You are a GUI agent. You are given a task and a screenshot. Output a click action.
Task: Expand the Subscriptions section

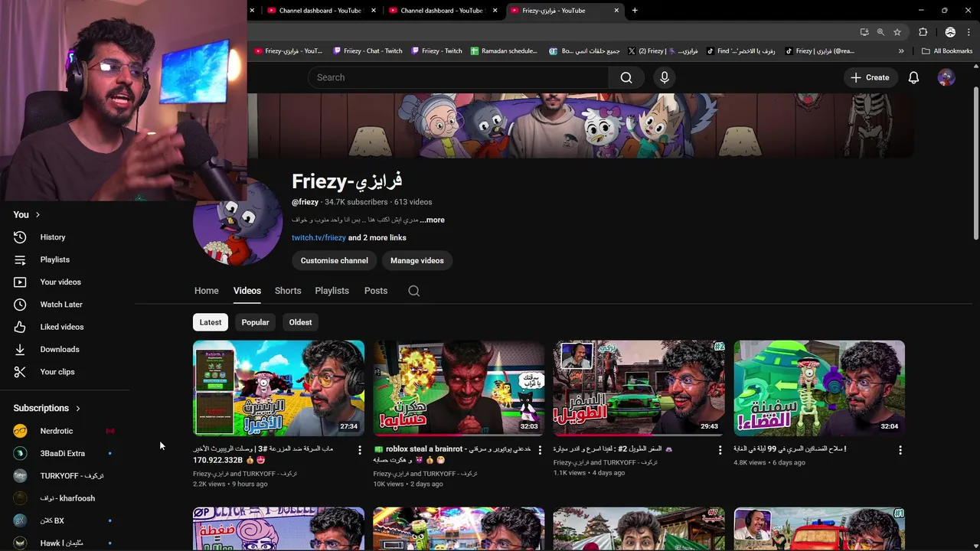point(47,408)
